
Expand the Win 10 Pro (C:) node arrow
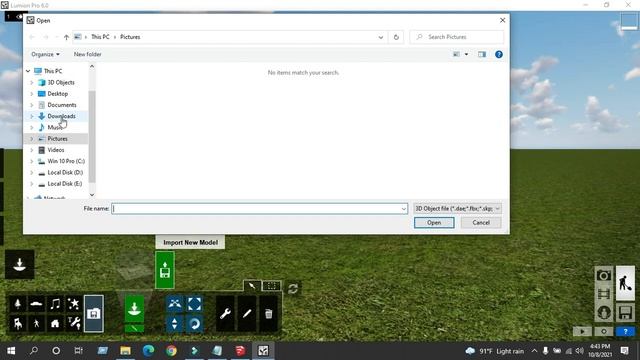tap(32, 161)
